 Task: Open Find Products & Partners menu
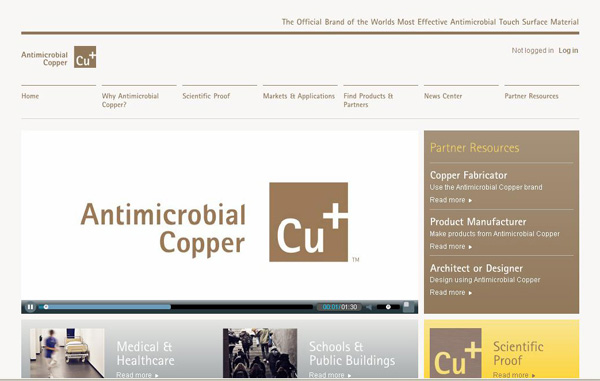[x=368, y=100]
